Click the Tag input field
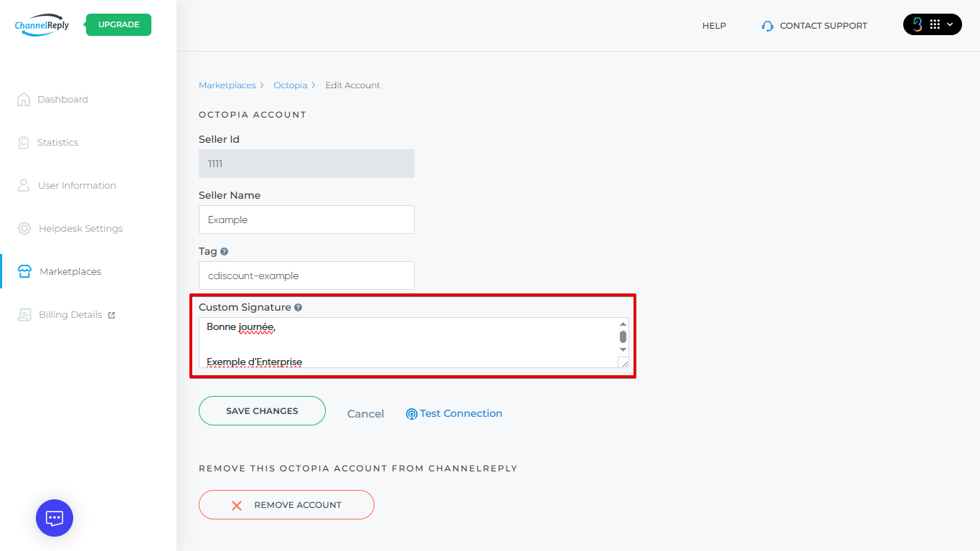Viewport: 980px width, 551px height. pos(306,275)
